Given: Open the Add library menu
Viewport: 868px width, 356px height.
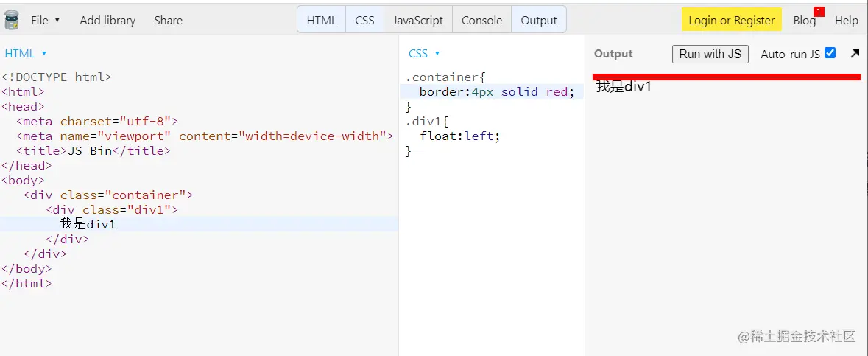Looking at the screenshot, I should tap(107, 21).
